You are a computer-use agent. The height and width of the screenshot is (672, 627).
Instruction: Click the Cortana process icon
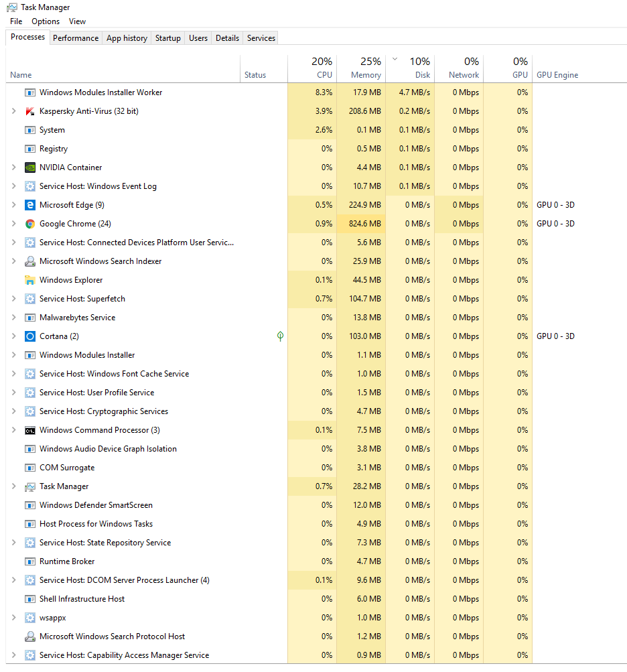(x=30, y=336)
